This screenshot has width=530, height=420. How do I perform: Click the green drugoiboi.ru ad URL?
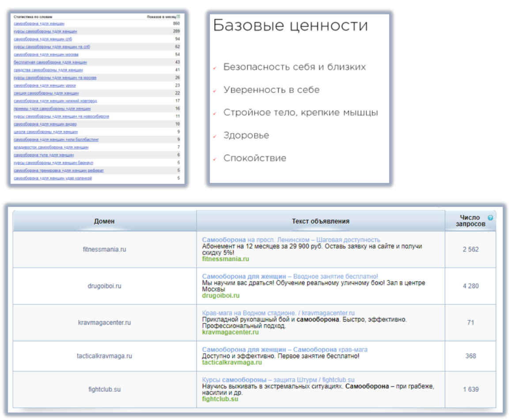click(221, 296)
